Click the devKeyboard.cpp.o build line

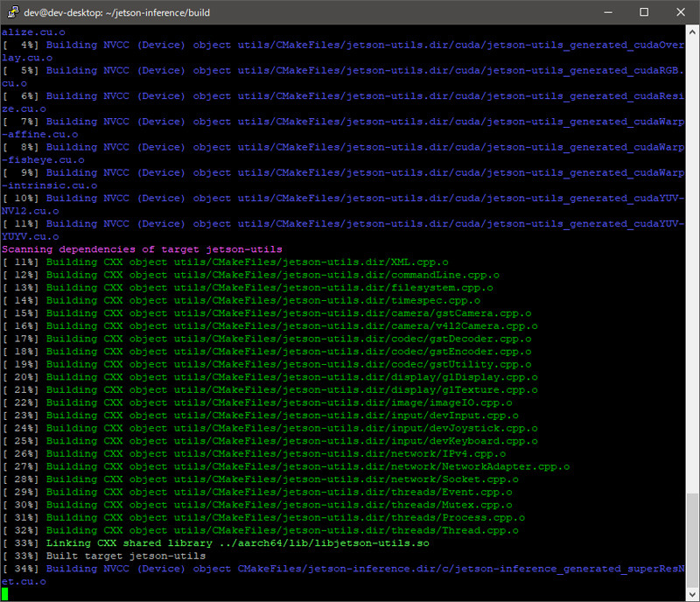coord(269,441)
